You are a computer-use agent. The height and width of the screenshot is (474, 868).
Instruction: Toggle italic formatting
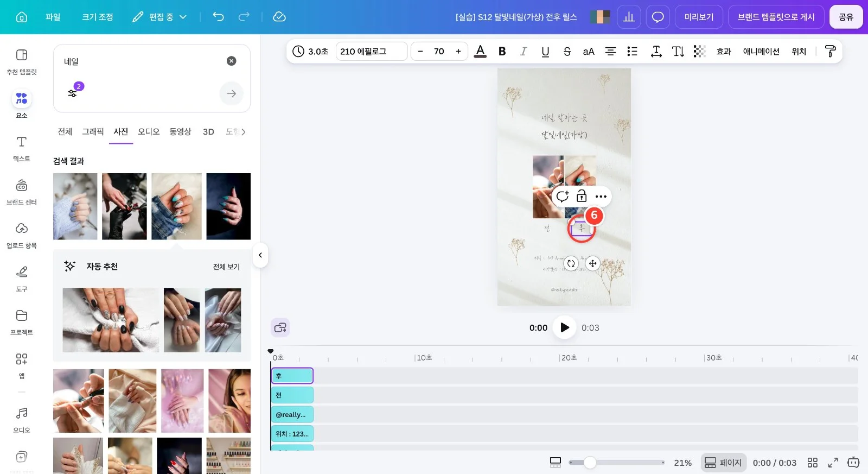tap(524, 51)
